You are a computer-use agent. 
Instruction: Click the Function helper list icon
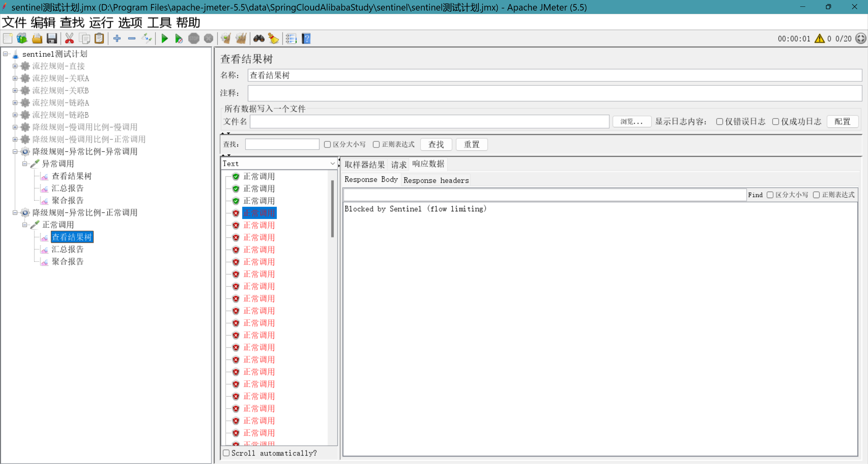pyautogui.click(x=291, y=39)
